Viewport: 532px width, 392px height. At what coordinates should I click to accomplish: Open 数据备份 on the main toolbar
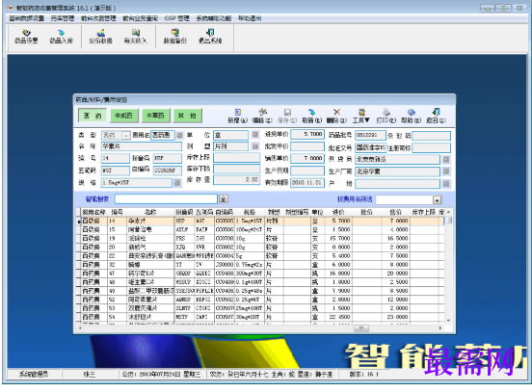(175, 37)
